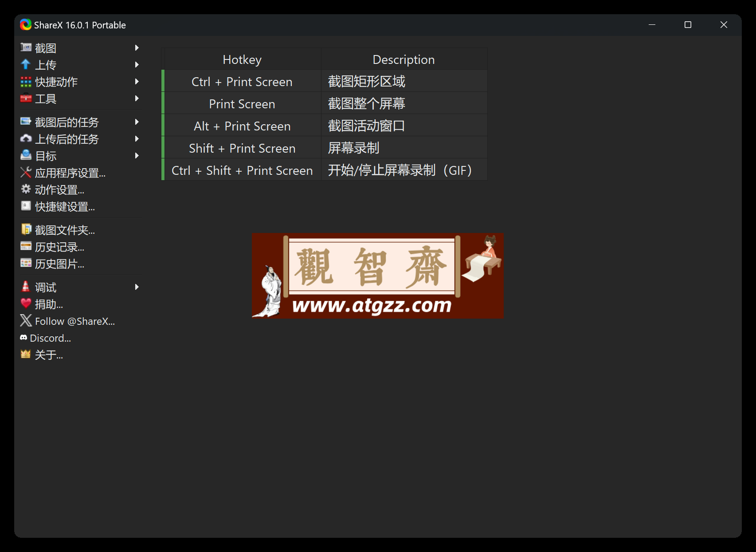Open the 截图文件夹 screenshots folder

pos(80,230)
